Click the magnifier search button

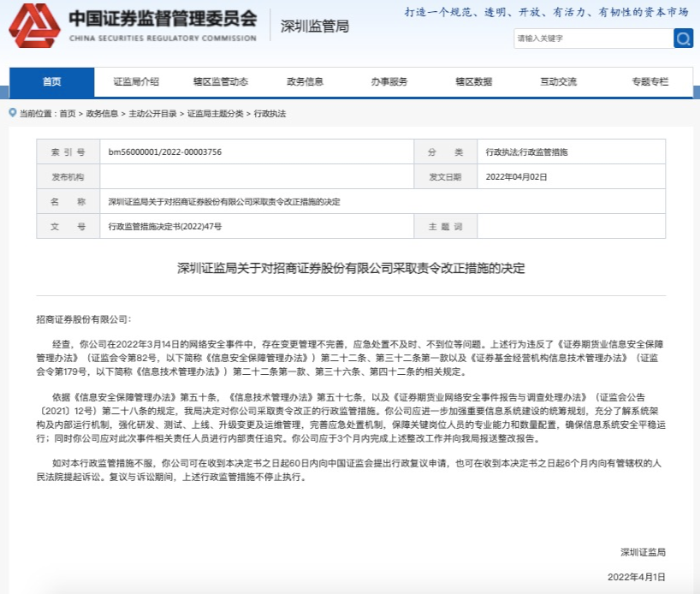[683, 39]
